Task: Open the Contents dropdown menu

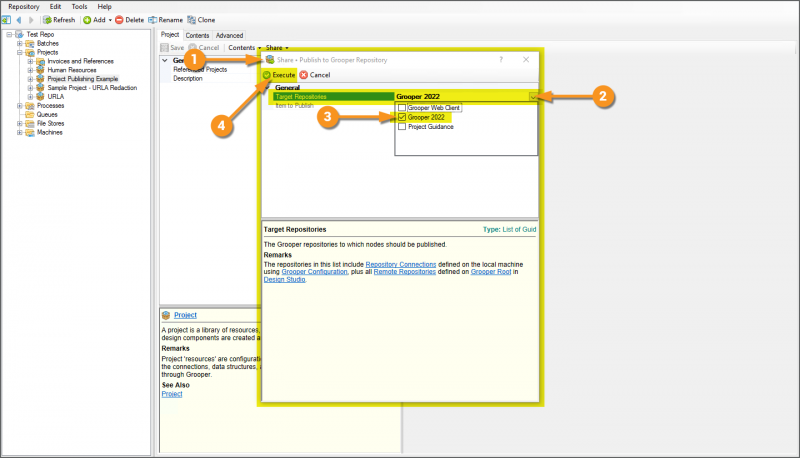Action: pos(244,47)
